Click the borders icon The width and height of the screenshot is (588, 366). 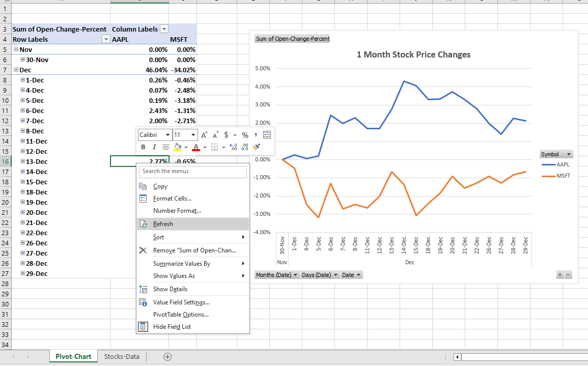214,147
